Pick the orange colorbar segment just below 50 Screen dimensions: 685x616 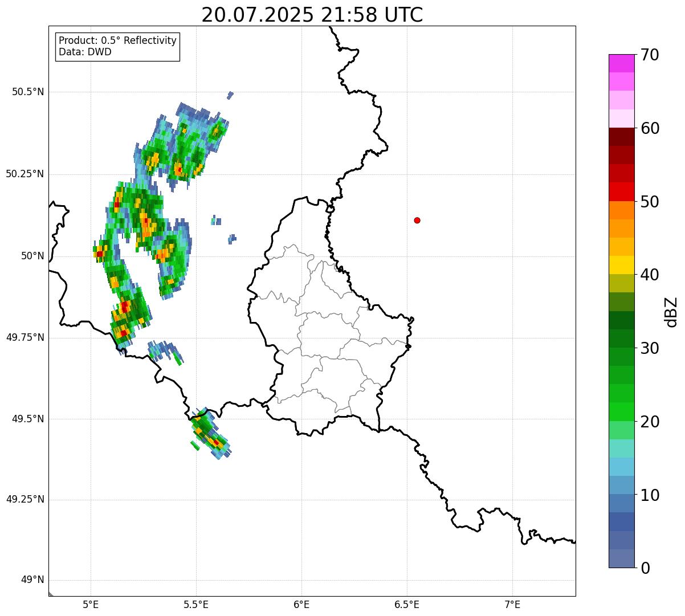pyautogui.click(x=622, y=210)
